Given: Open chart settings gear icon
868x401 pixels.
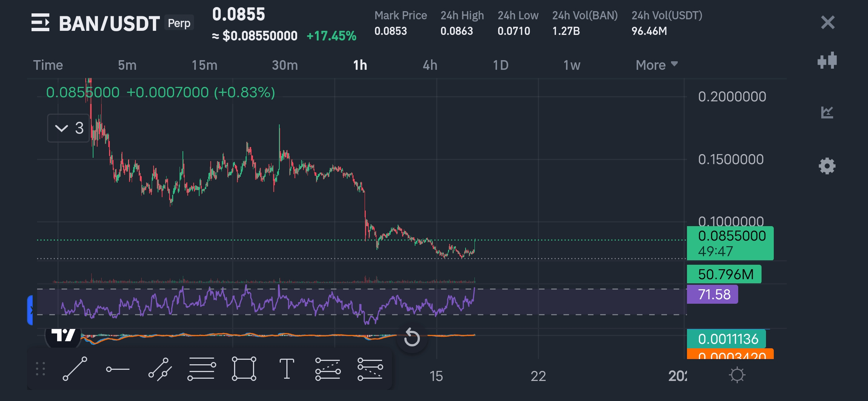Looking at the screenshot, I should [827, 166].
